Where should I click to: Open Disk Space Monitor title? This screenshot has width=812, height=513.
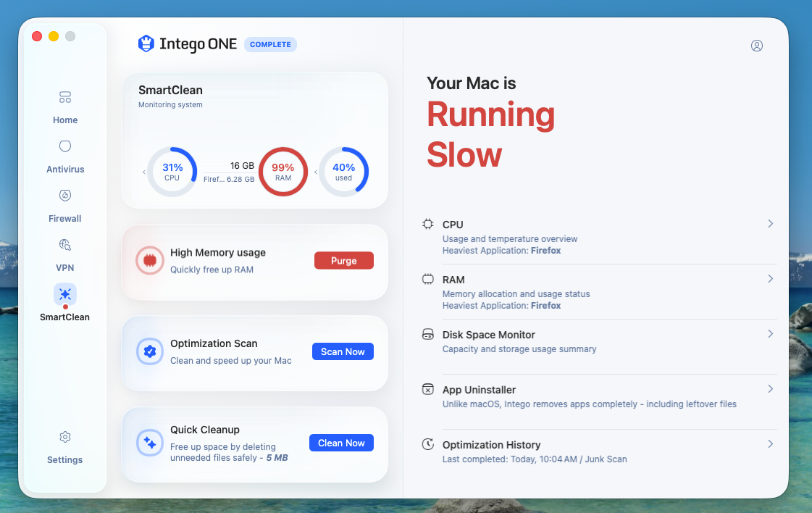coord(488,335)
